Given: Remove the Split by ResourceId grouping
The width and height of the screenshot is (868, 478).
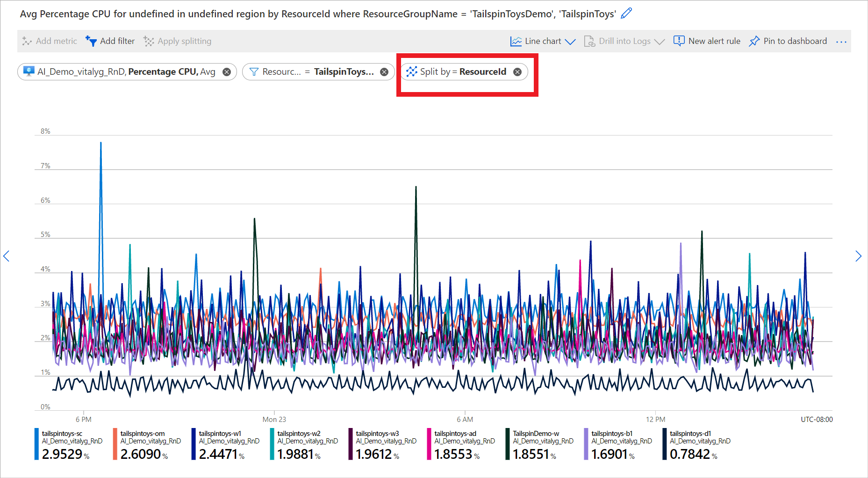Looking at the screenshot, I should (517, 71).
